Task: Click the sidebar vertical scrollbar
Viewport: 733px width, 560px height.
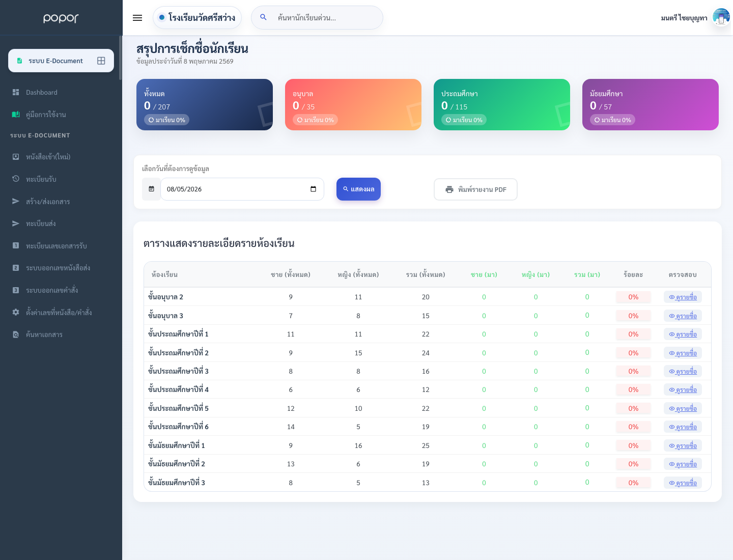Action: pos(121,58)
